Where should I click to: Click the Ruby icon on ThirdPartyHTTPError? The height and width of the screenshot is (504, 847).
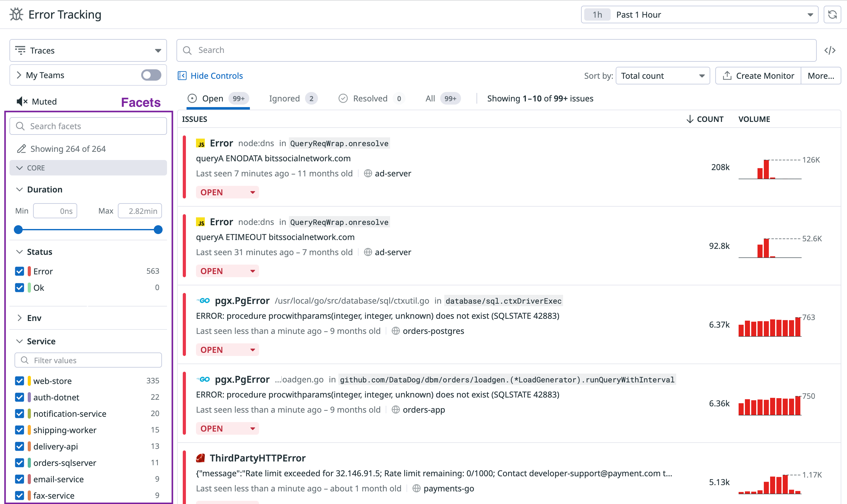200,458
